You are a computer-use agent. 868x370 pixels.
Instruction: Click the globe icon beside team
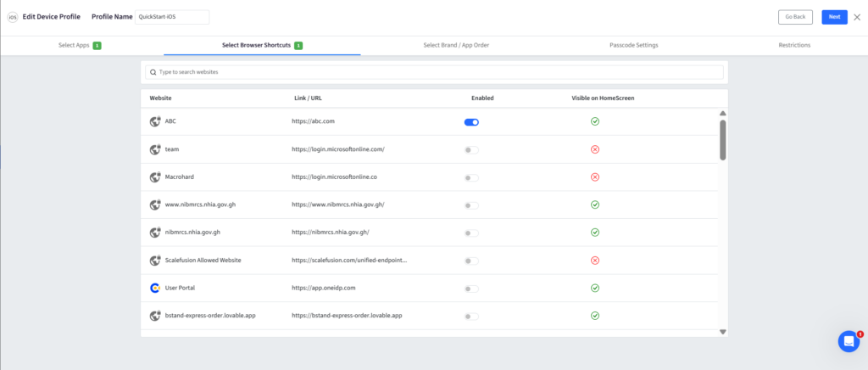(x=155, y=149)
